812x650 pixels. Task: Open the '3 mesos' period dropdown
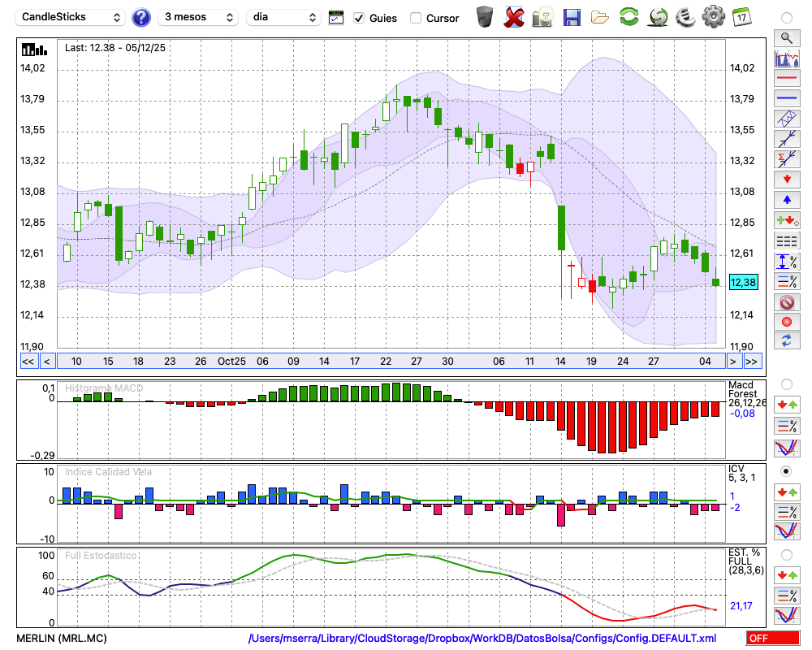[198, 17]
